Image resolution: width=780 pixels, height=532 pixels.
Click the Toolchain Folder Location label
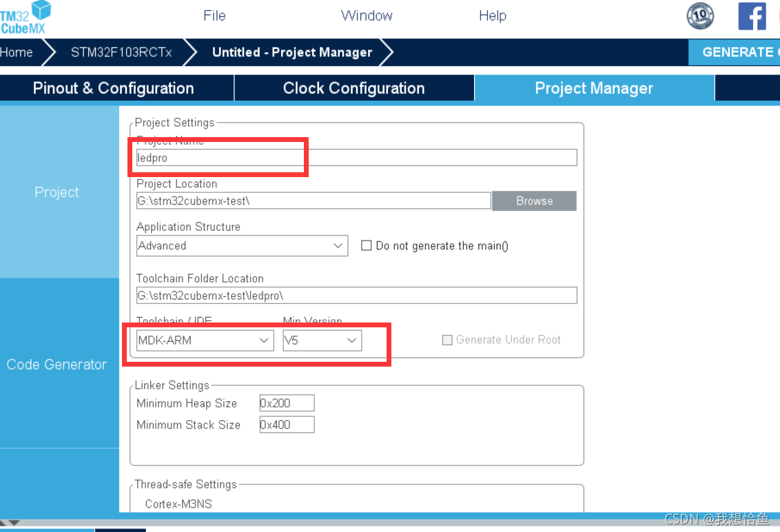coord(200,278)
